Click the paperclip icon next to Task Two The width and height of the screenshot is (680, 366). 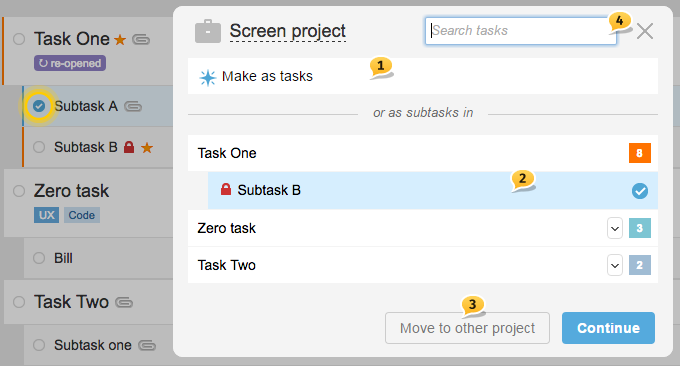click(124, 302)
